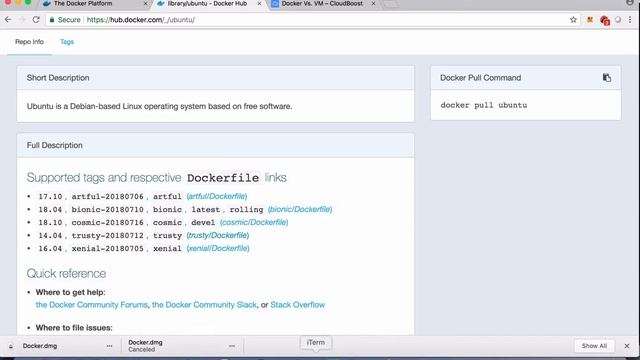Screen dimensions: 640x360
Task: Close the library/ubuntu Docker Hub tab
Action: click(259, 4)
